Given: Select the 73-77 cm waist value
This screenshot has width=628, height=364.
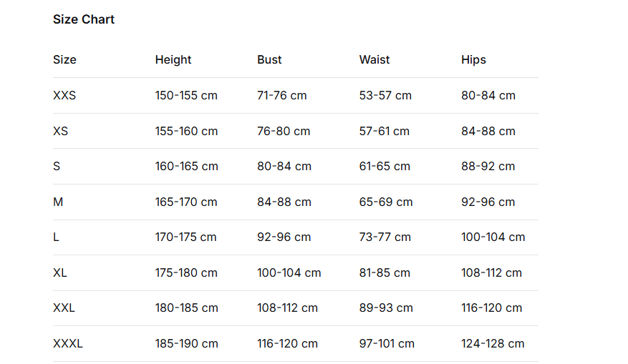Looking at the screenshot, I should (x=385, y=237).
